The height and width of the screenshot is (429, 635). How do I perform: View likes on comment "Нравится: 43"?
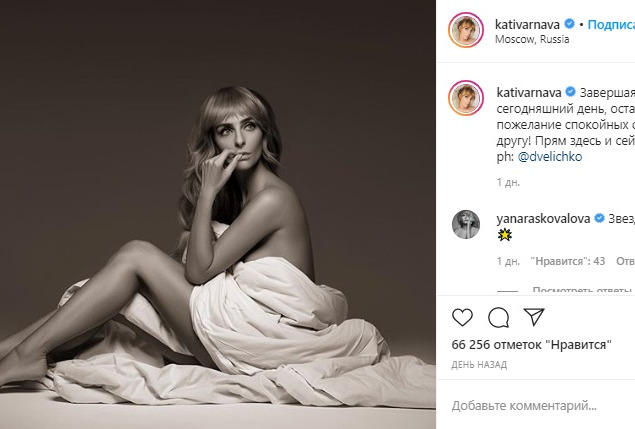pyautogui.click(x=569, y=262)
